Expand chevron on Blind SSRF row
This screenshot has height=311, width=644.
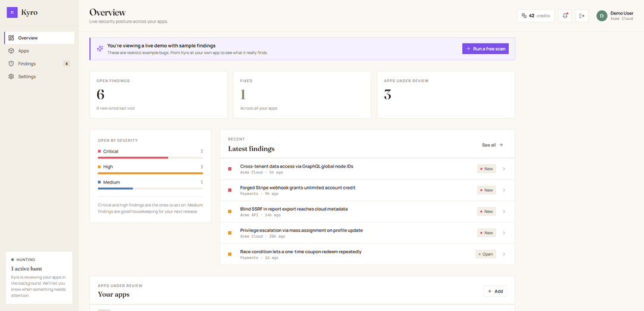click(504, 212)
